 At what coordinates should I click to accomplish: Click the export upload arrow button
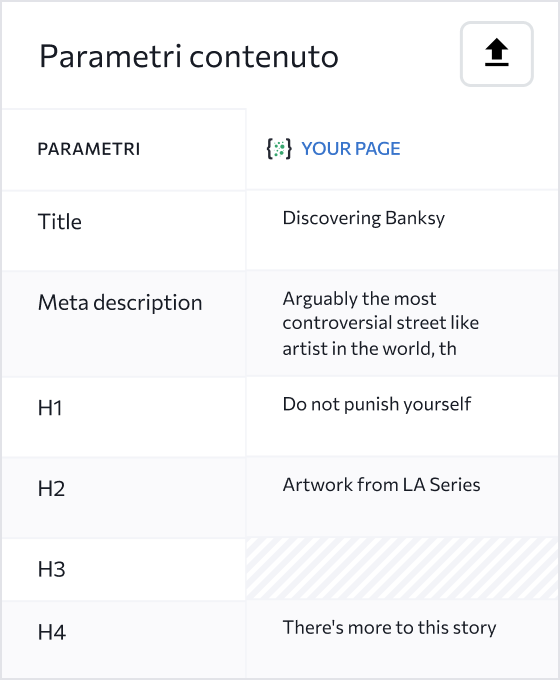point(497,54)
